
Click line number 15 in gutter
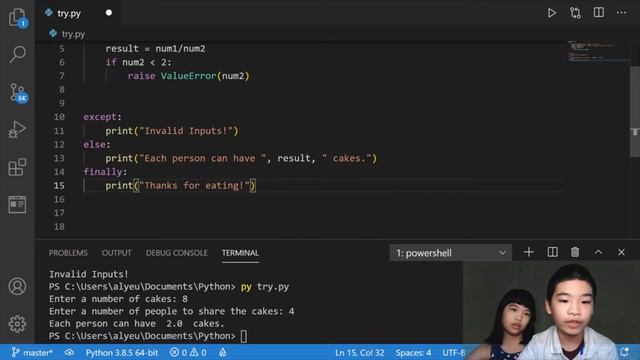point(59,186)
